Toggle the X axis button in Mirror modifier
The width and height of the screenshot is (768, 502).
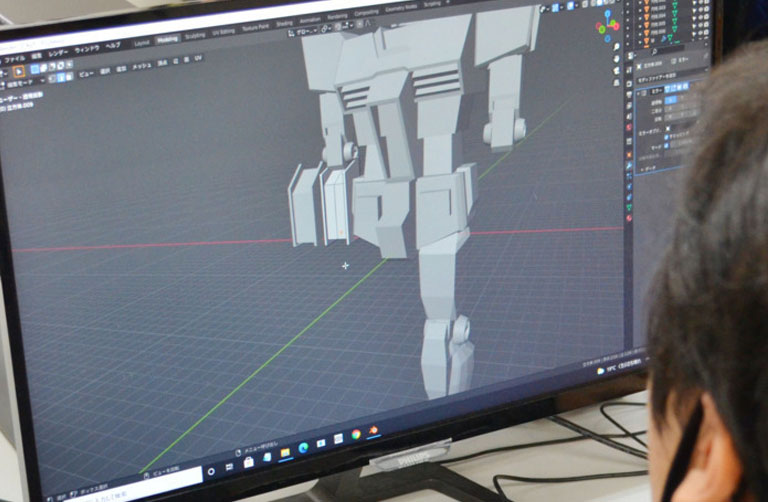tap(670, 98)
